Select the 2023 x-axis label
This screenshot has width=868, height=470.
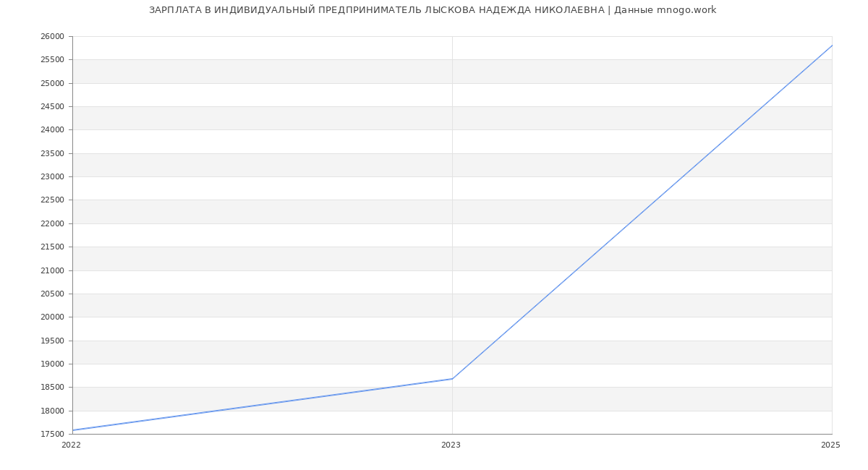pyautogui.click(x=451, y=445)
